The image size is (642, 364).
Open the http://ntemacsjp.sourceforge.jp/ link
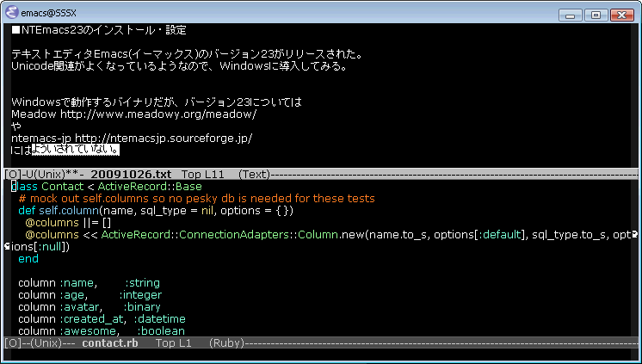coord(164,139)
